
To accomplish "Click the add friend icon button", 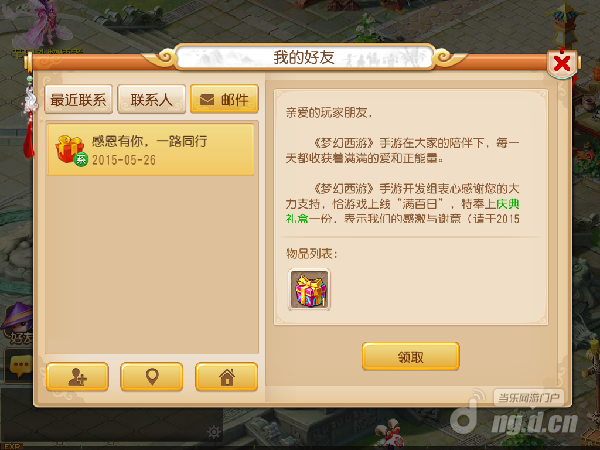I will point(77,377).
